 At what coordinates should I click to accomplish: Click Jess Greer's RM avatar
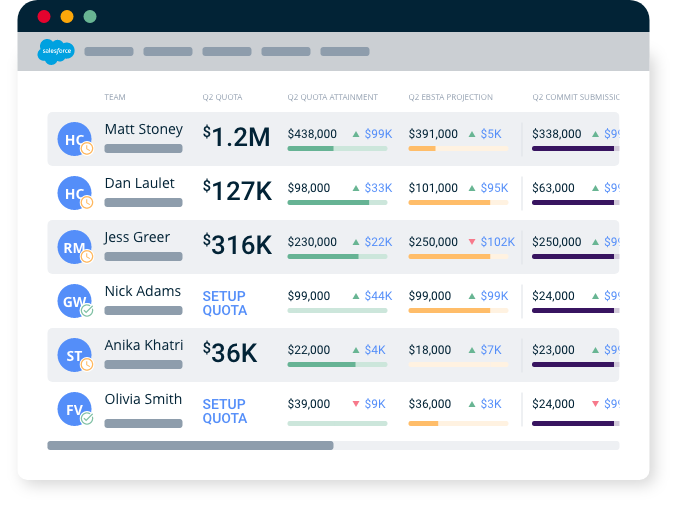[73, 247]
